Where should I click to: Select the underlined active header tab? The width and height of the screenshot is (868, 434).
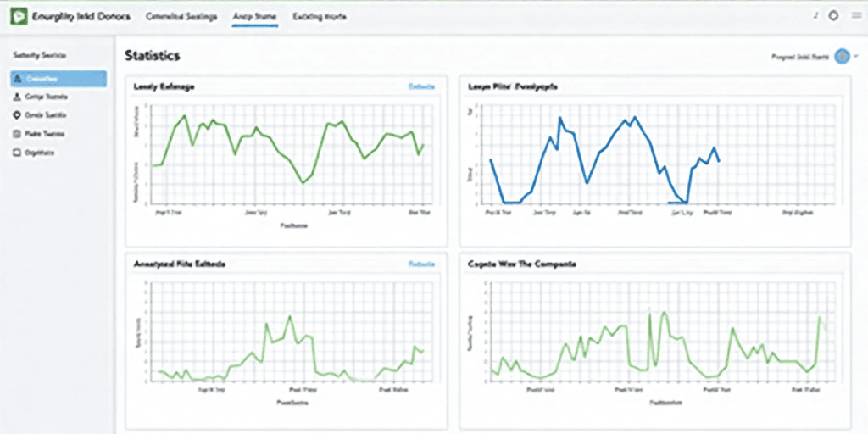(254, 17)
